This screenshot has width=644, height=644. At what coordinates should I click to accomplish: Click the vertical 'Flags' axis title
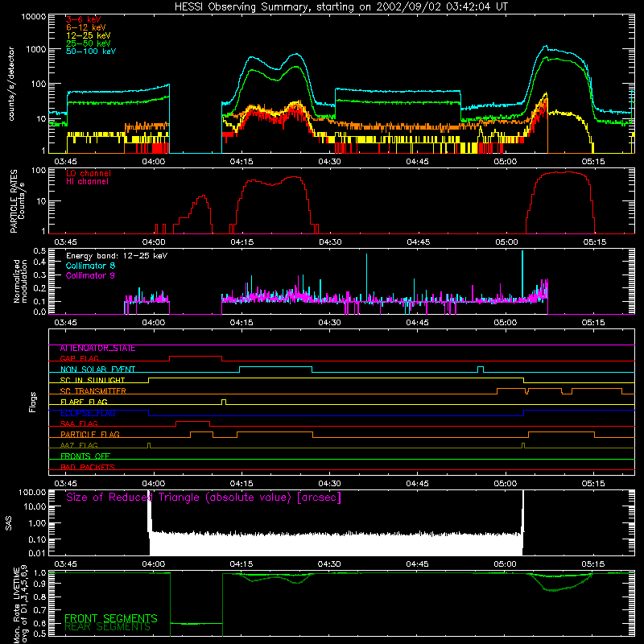(x=32, y=402)
